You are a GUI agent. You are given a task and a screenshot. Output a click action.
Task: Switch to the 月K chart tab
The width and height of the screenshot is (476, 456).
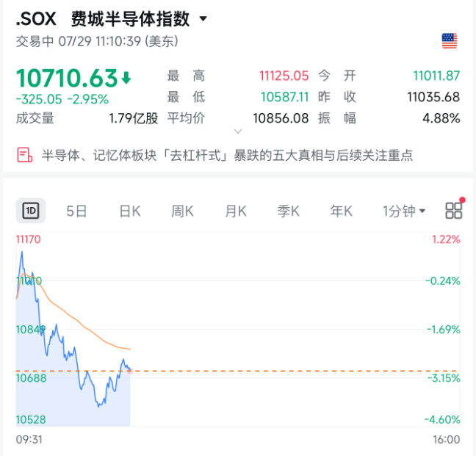point(236,211)
